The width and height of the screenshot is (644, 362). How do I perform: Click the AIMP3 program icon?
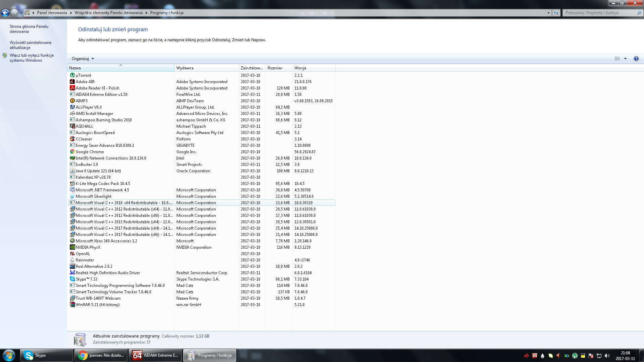click(x=72, y=101)
